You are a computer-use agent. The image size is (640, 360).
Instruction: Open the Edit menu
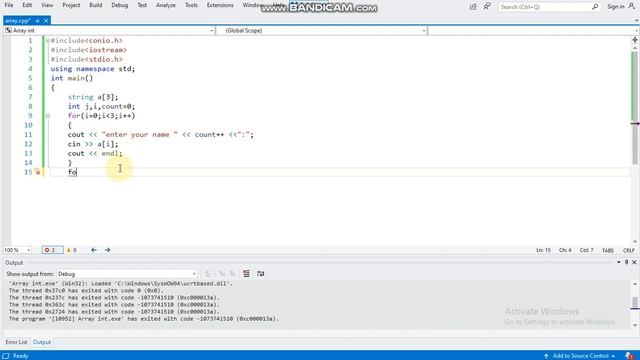pos(27,5)
